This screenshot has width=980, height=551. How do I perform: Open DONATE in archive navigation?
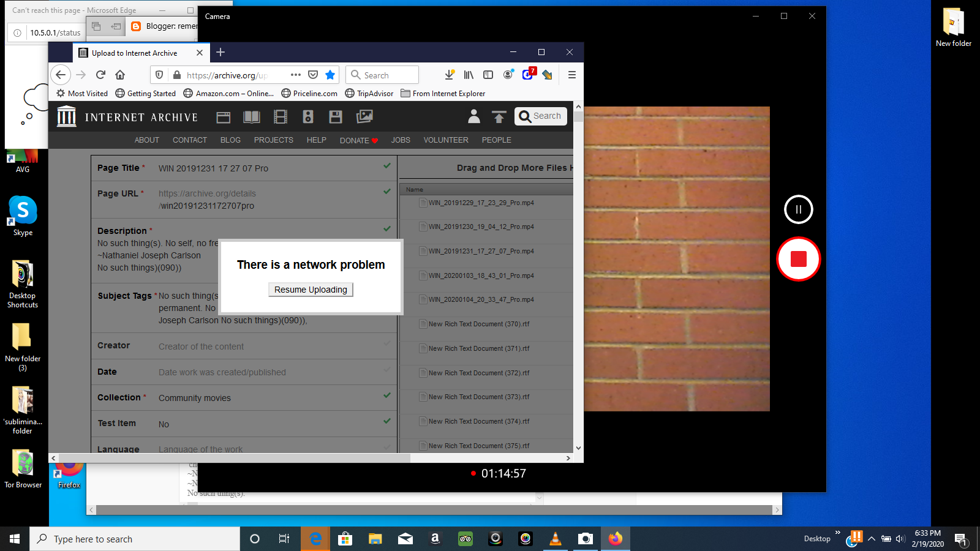click(x=359, y=140)
